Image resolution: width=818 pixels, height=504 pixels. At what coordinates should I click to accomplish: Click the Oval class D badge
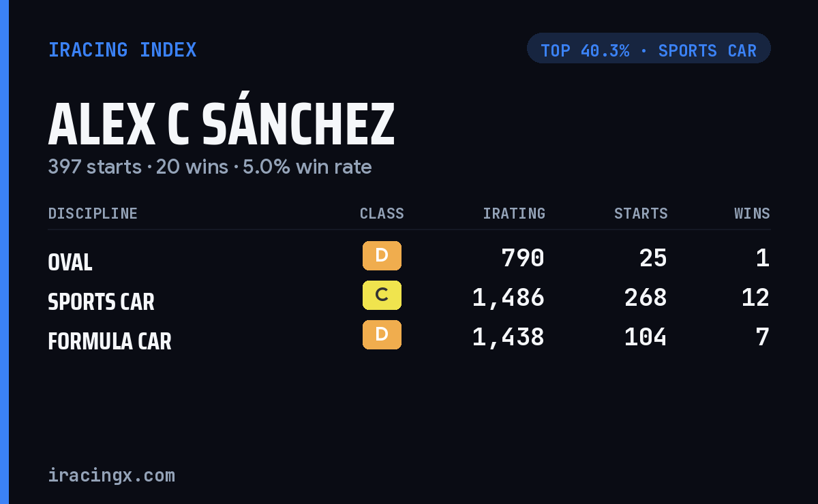click(x=382, y=255)
